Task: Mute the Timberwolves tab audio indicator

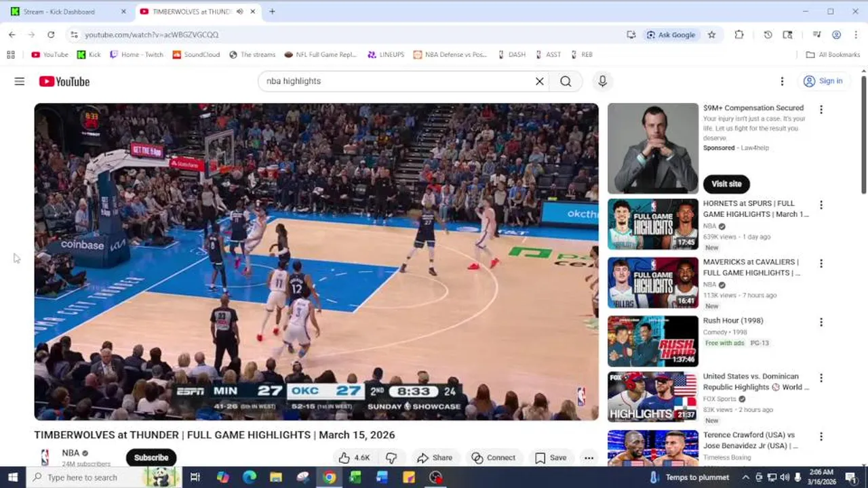Action: 241,12
